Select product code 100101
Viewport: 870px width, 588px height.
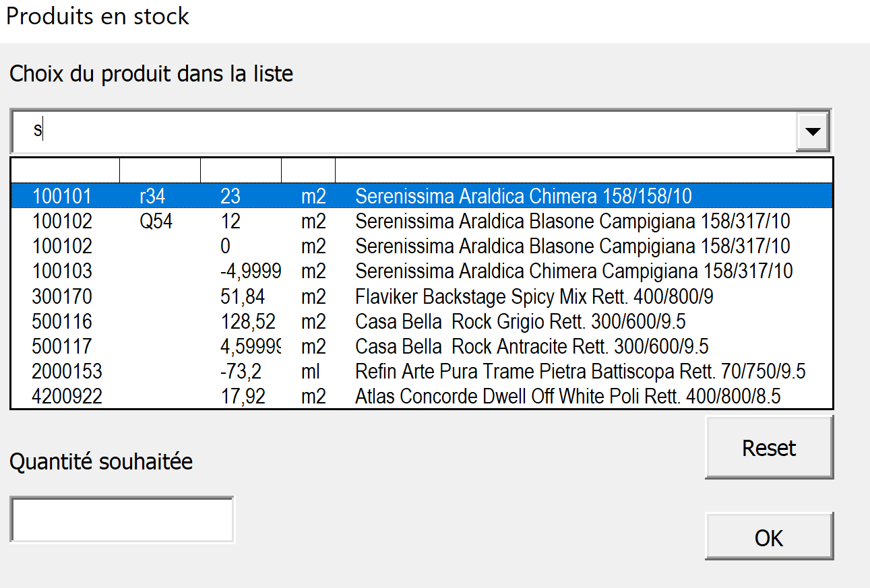click(x=62, y=196)
